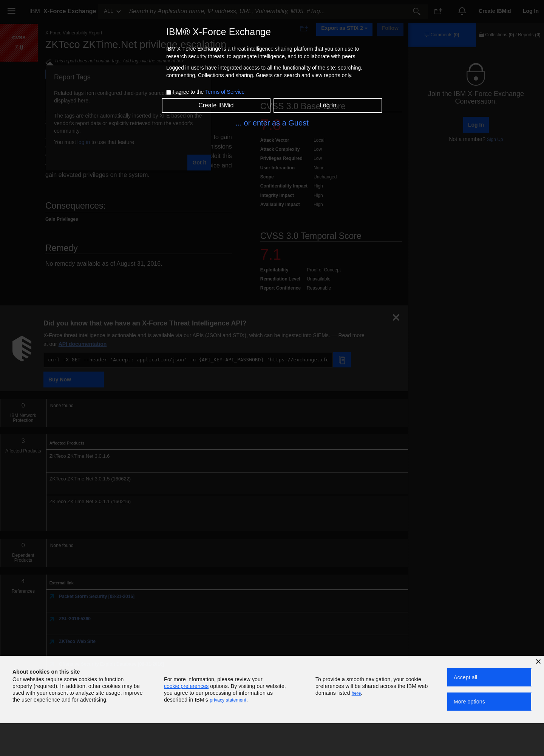Image resolution: width=544 pixels, height=756 pixels.
Task: Dismiss the cookie notice with the X
Action: [x=538, y=661]
